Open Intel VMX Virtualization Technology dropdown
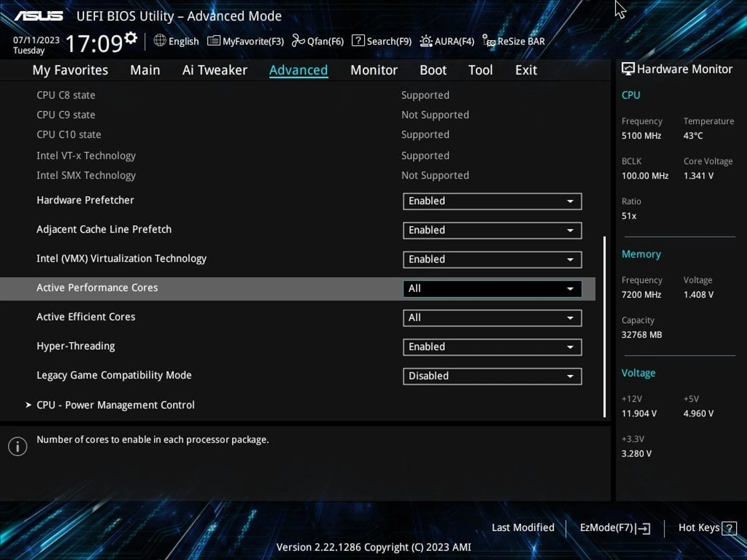Screen dimensions: 747x560 point(492,260)
